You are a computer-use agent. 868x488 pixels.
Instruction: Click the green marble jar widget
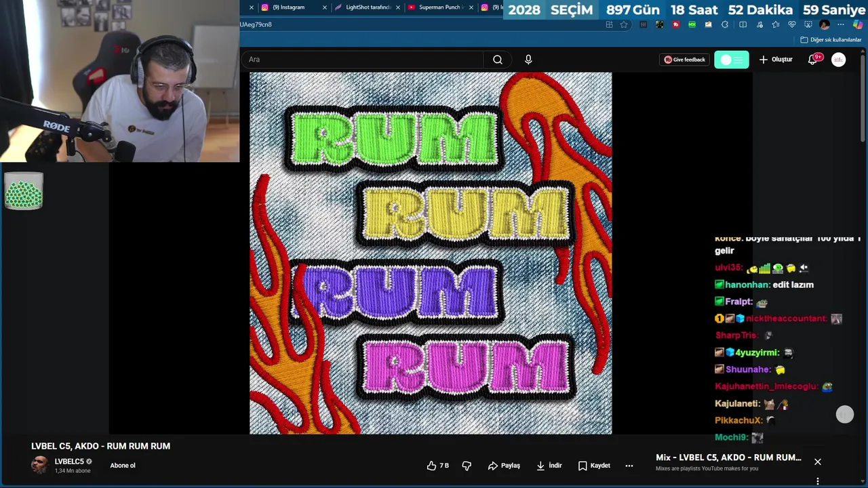pos(24,191)
